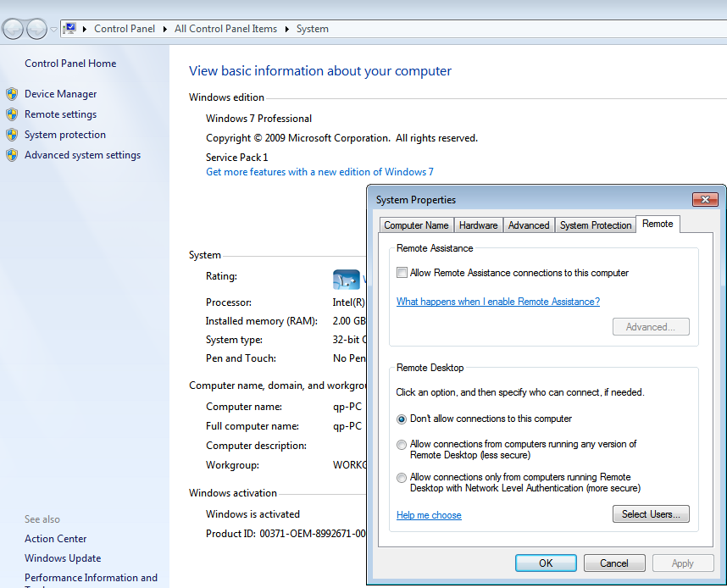This screenshot has width=727, height=588.
Task: Click the Windows is activated text
Action: click(253, 513)
